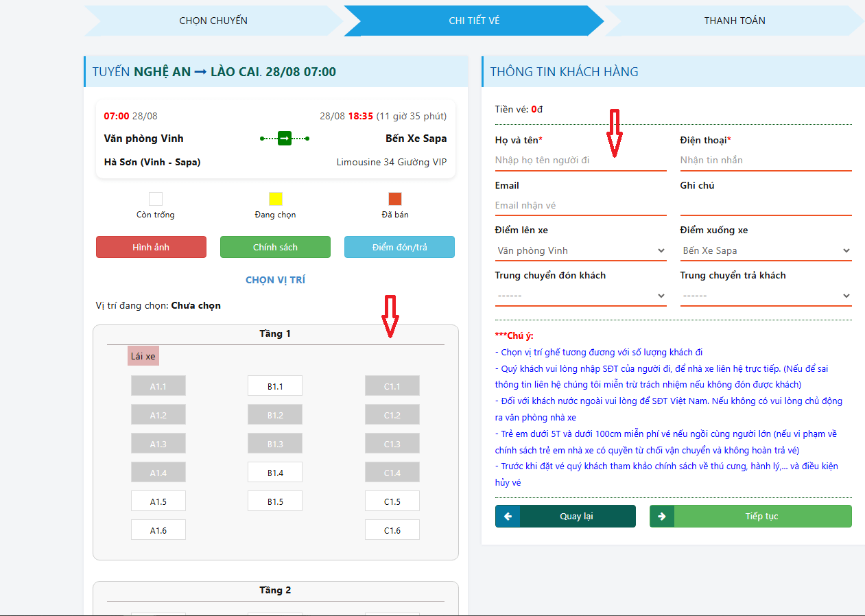The height and width of the screenshot is (616, 865).
Task: Go to the Chọn chuyến step
Action: (213, 21)
